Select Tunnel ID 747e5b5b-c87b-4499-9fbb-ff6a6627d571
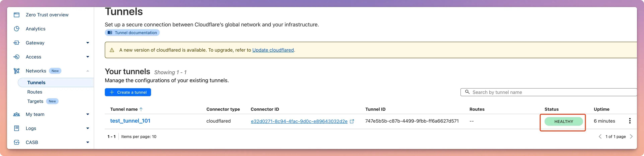Screen dimensions: 644x156 point(412,121)
